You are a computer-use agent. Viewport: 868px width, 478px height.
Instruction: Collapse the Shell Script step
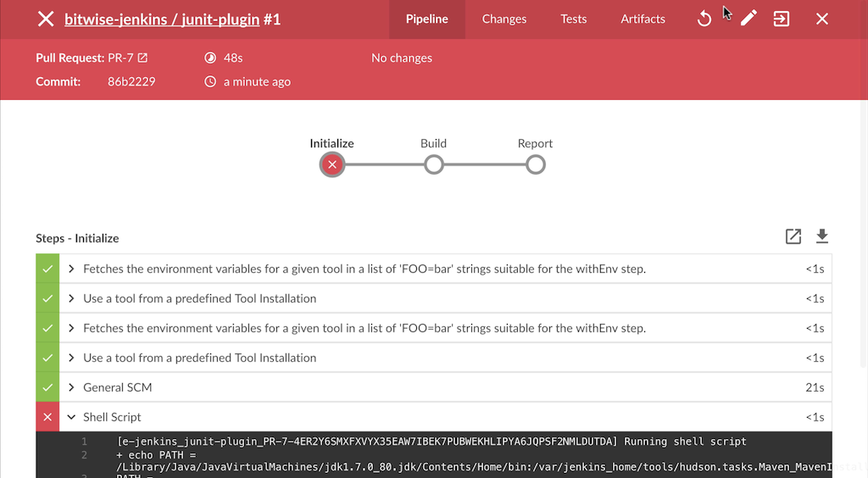72,417
